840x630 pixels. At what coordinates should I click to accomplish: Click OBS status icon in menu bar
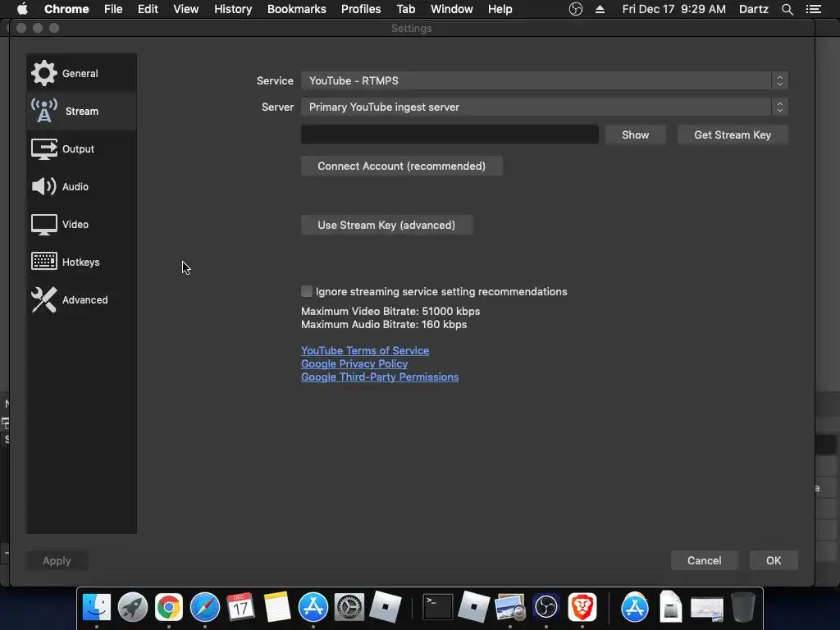click(x=576, y=9)
